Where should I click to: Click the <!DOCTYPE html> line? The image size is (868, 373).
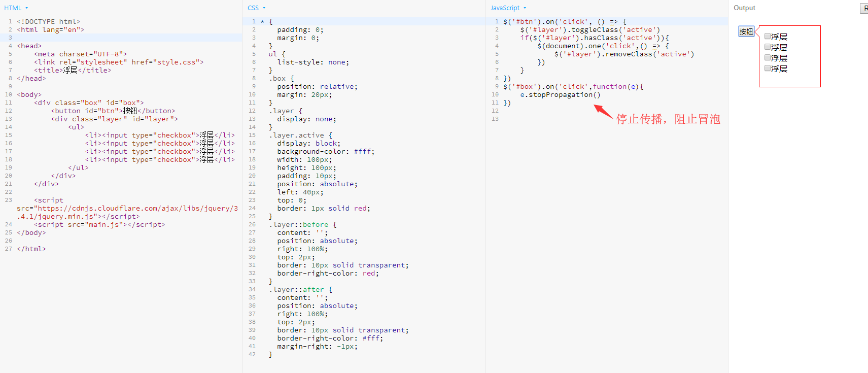[48, 21]
